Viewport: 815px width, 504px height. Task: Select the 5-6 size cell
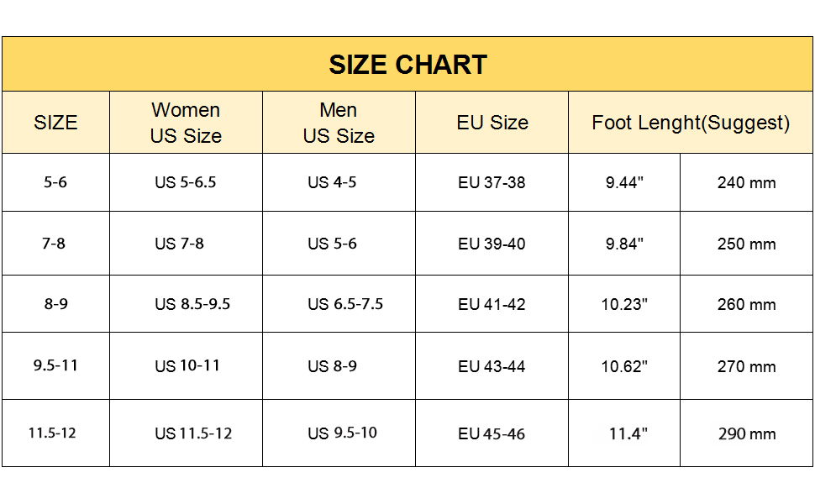pyautogui.click(x=55, y=182)
